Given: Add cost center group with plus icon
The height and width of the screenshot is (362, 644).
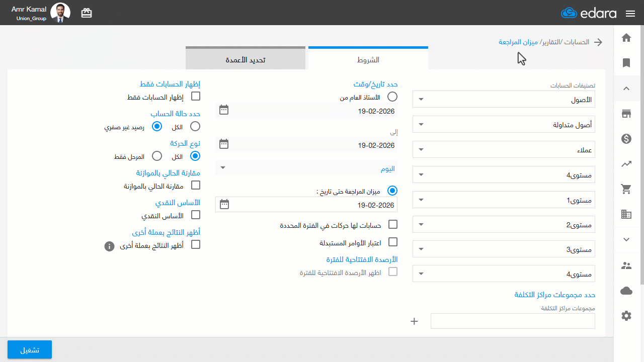Looking at the screenshot, I should [415, 321].
